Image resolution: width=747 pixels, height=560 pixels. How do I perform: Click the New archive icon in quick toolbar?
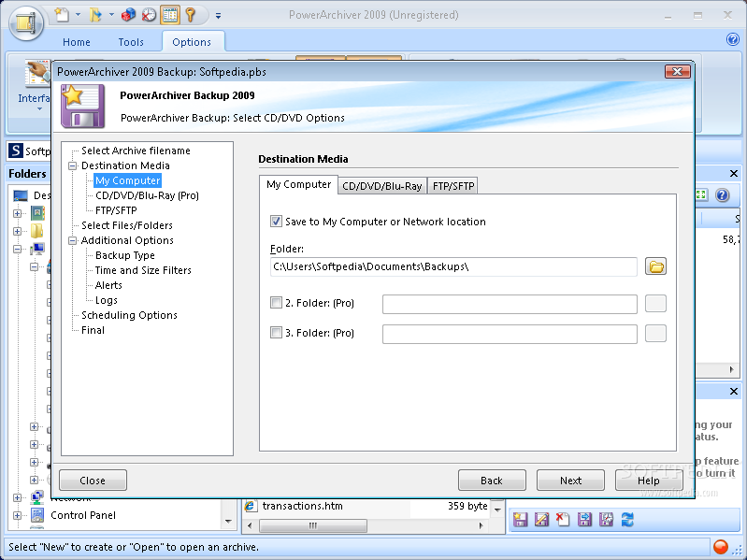tap(62, 15)
